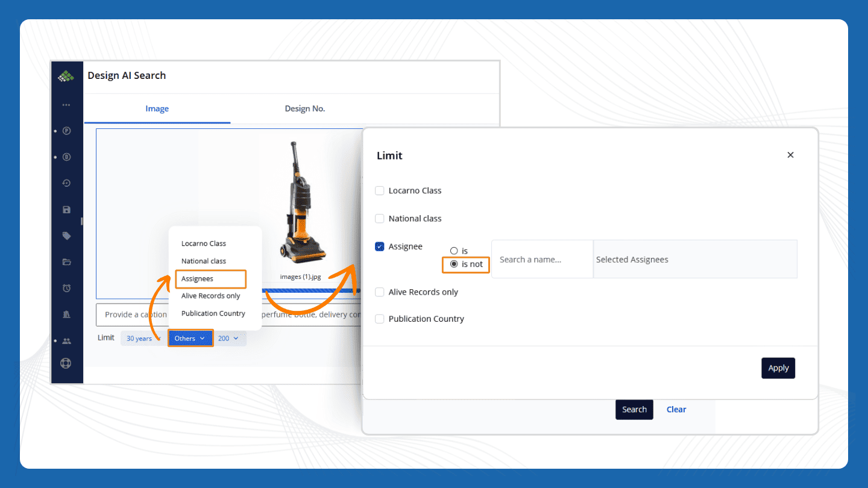Image resolution: width=868 pixels, height=488 pixels.
Task: Click the 'Search a name...' field
Action: coord(542,259)
